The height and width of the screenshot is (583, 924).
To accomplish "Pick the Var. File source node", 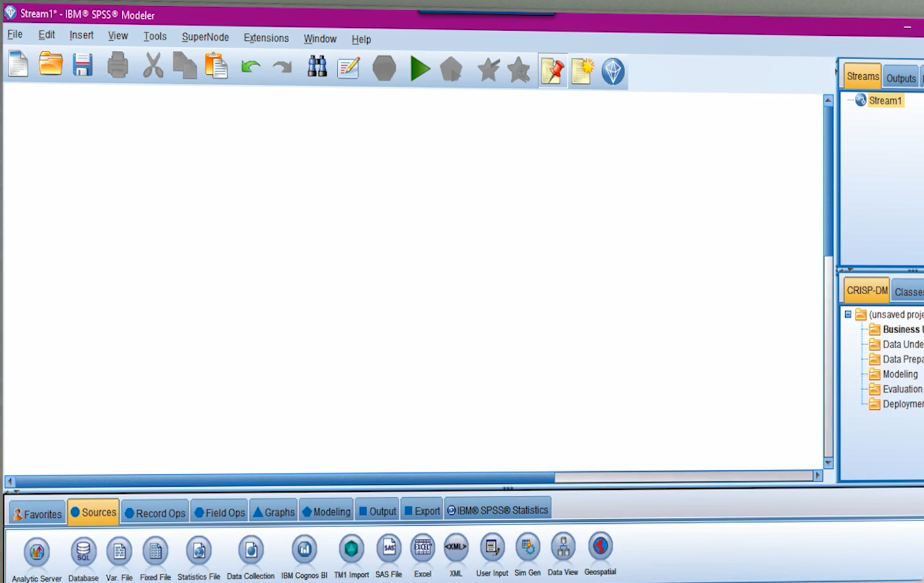I will [119, 552].
